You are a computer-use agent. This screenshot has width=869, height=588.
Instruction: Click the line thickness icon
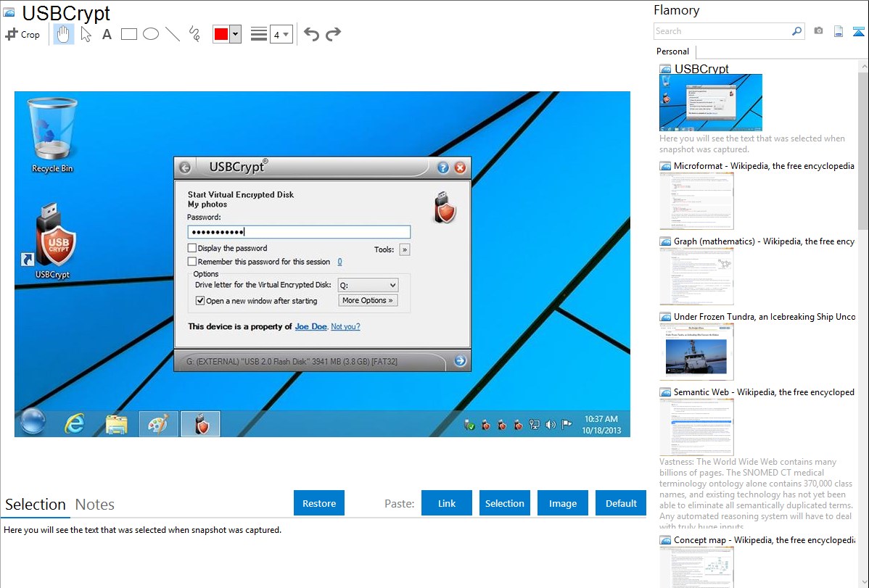point(258,34)
